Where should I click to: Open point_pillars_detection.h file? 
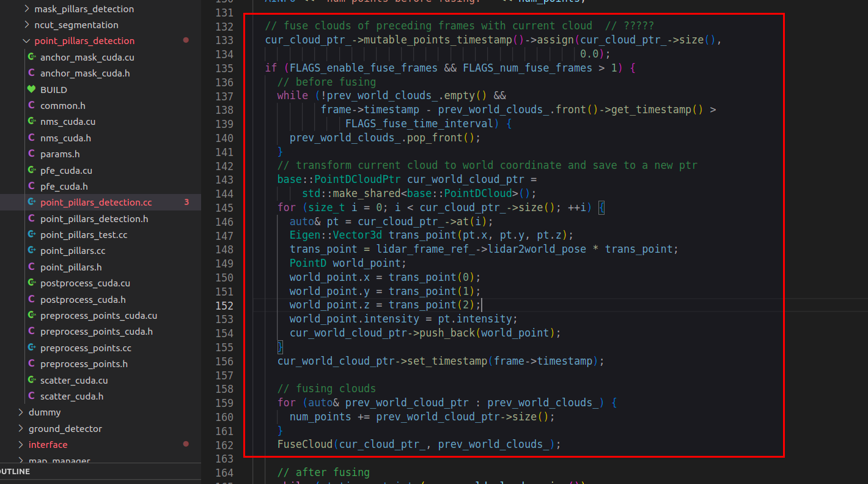(94, 218)
